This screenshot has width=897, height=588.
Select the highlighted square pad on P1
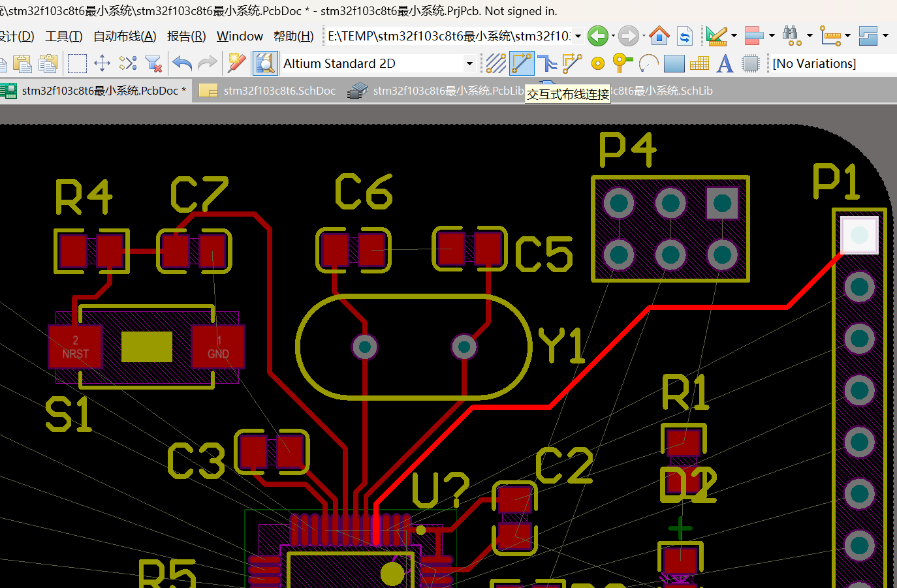coord(859,235)
